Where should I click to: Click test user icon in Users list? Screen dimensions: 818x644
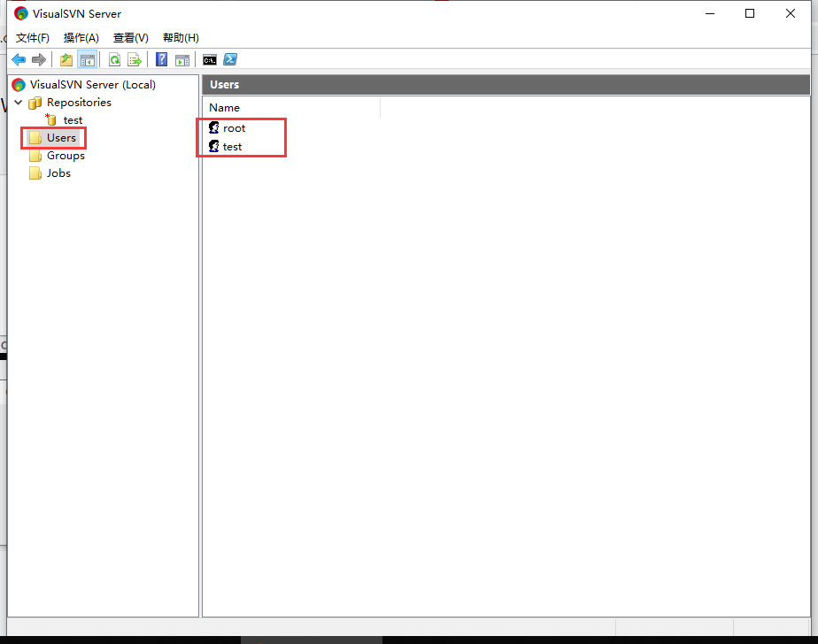[214, 147]
